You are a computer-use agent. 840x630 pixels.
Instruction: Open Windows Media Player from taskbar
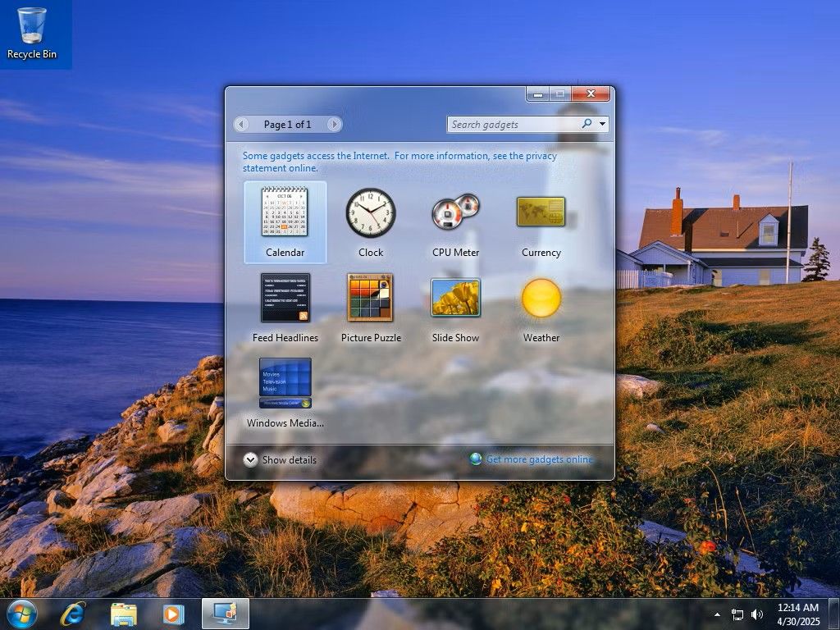click(174, 613)
